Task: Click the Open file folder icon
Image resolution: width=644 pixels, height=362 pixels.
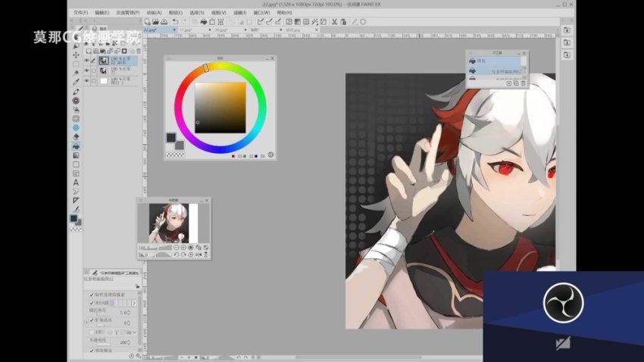Action: tap(155, 22)
